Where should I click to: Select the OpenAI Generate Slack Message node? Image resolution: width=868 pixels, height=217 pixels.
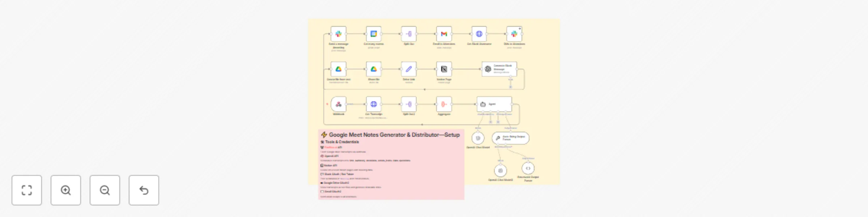(499, 69)
